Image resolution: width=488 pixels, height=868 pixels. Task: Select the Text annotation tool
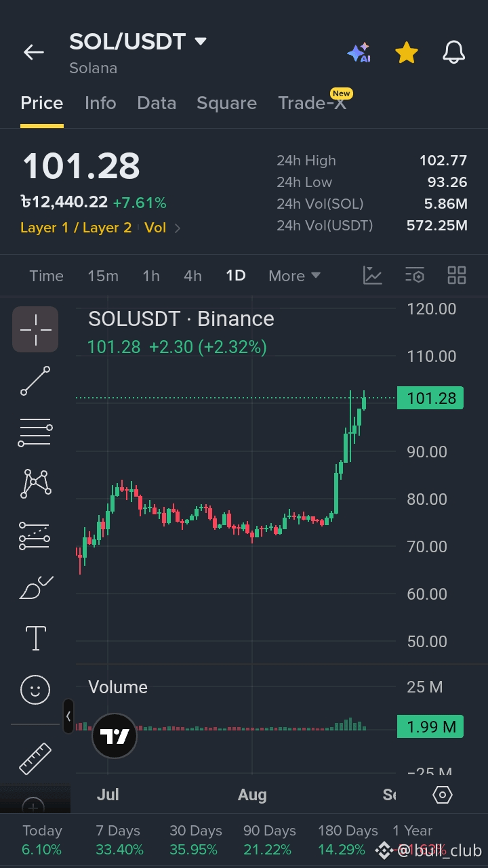[x=35, y=638]
